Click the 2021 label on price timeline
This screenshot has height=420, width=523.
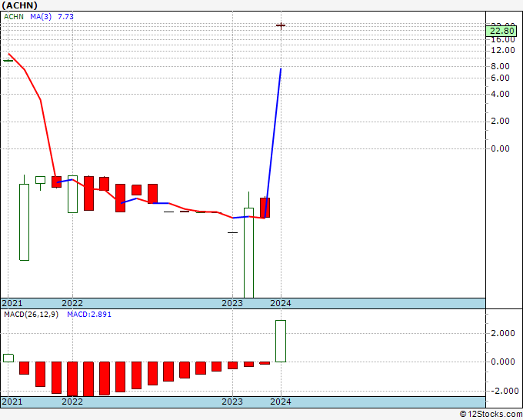point(12,303)
